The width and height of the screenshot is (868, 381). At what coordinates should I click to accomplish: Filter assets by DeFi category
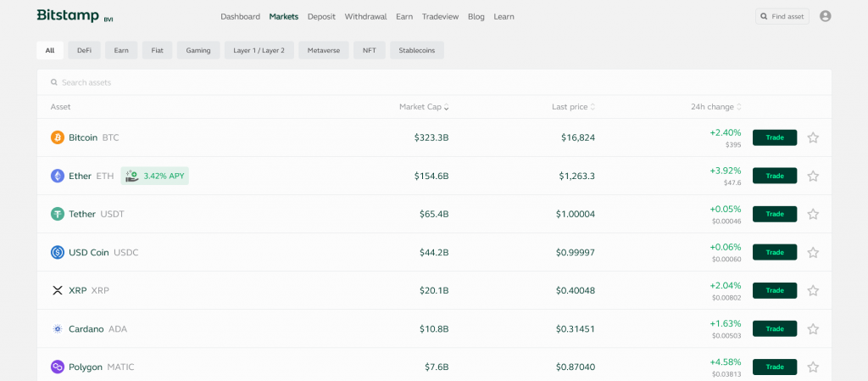[84, 50]
